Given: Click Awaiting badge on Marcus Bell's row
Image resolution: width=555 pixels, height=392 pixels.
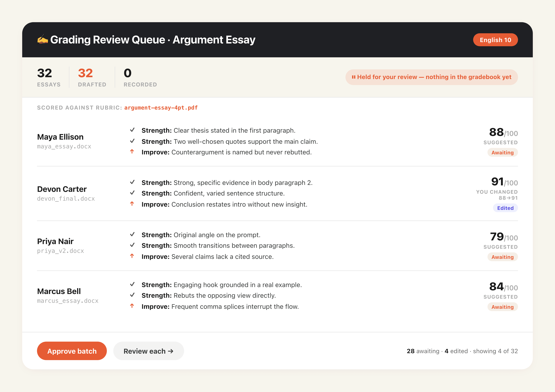Looking at the screenshot, I should click(x=503, y=307).
